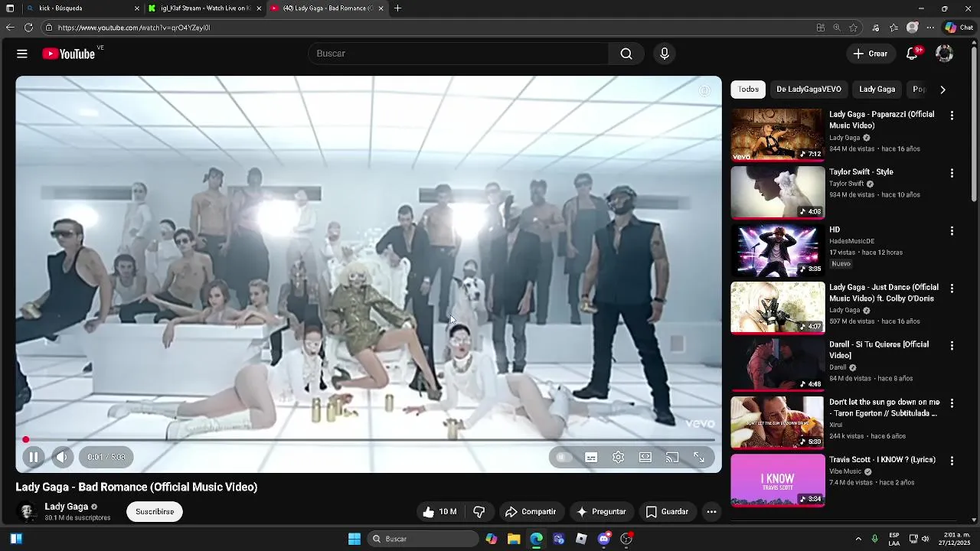Open the YouTube notifications bell

(x=912, y=54)
